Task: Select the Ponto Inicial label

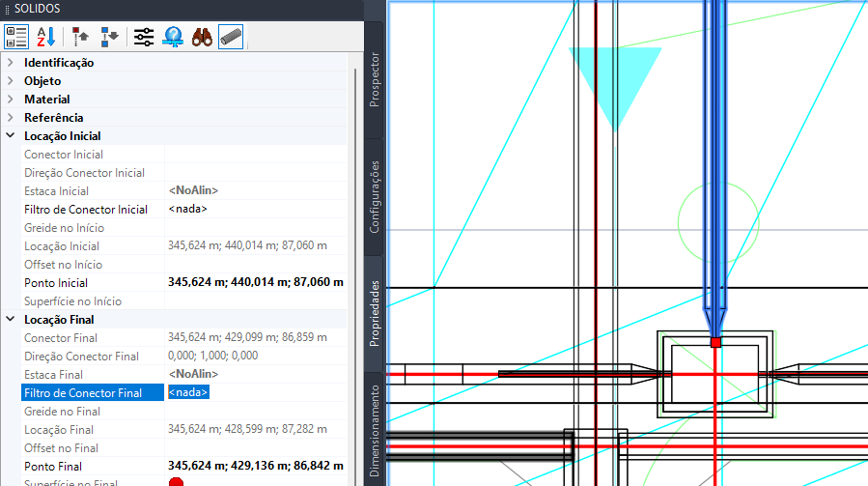Action: (x=56, y=283)
